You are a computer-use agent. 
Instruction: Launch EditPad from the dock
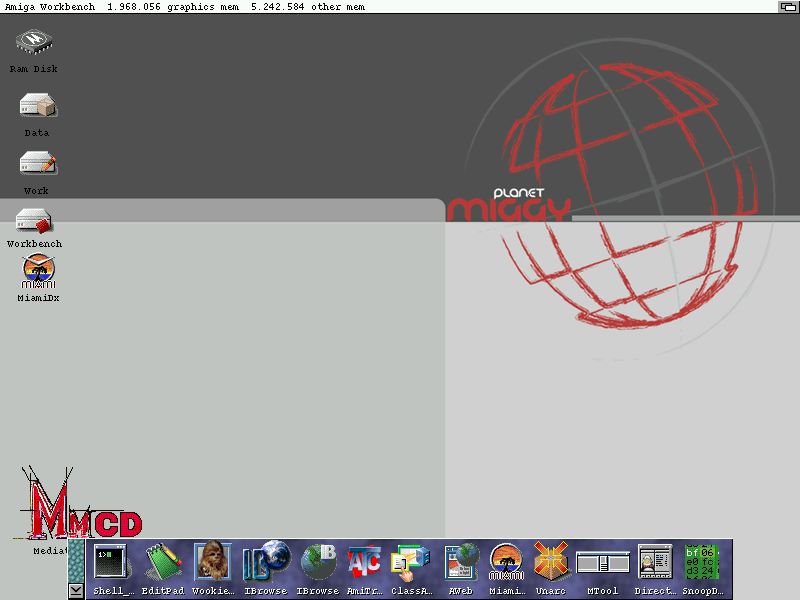coord(163,562)
